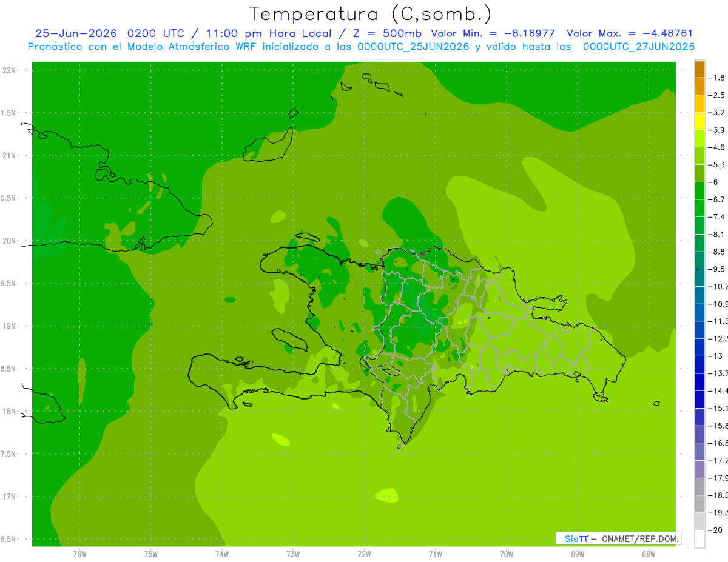Click the '-8.1' colorbar label
728x562 pixels.
pyautogui.click(x=717, y=234)
